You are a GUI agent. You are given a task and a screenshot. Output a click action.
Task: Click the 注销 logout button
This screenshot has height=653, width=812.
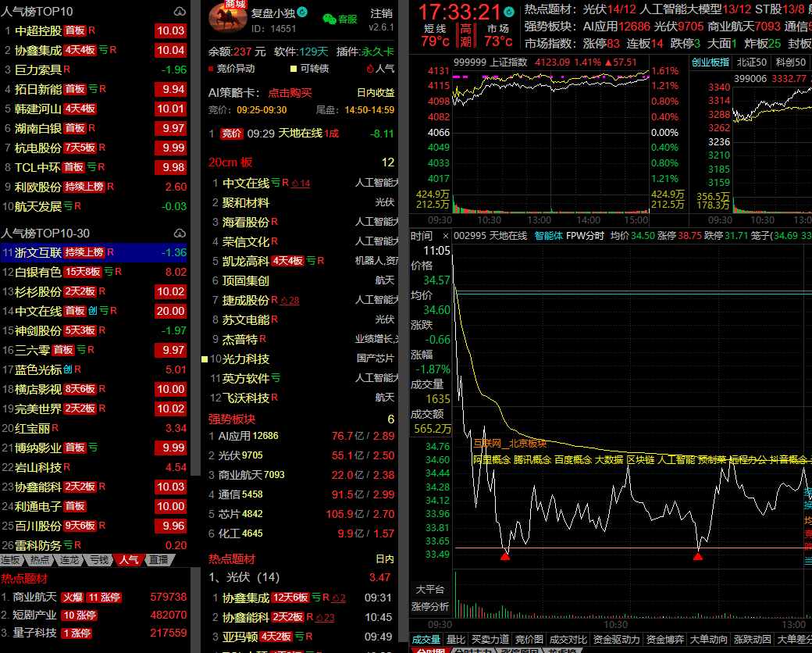381,14
